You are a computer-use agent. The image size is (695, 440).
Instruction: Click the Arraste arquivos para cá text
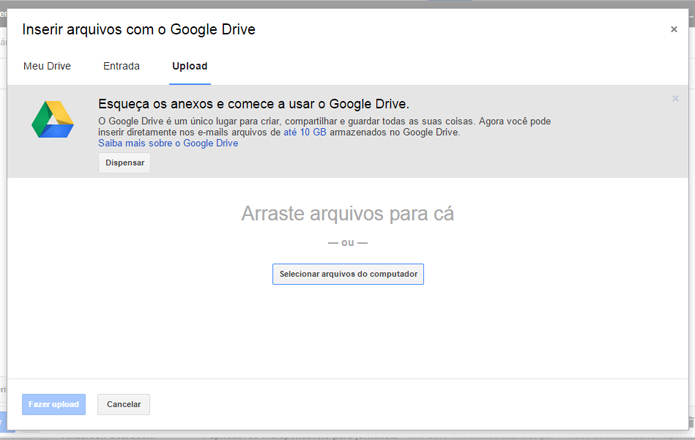tap(348, 214)
